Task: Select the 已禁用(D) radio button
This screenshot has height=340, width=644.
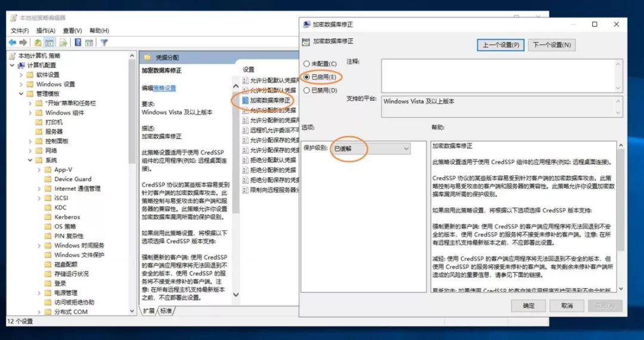Action: point(306,90)
